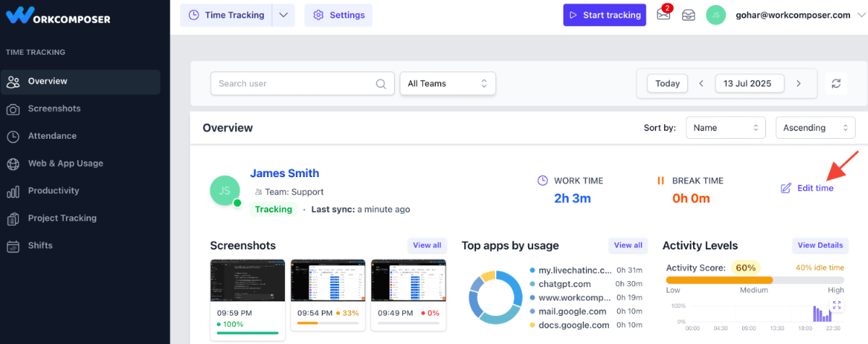Open James Smith's profile link
The image size is (868, 344).
pyautogui.click(x=284, y=173)
